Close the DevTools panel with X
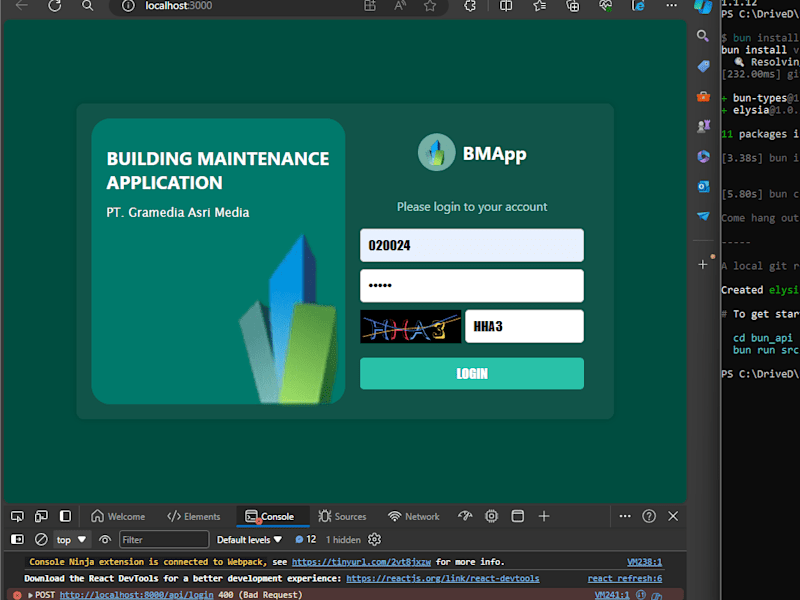Image resolution: width=800 pixels, height=600 pixels. (x=673, y=516)
